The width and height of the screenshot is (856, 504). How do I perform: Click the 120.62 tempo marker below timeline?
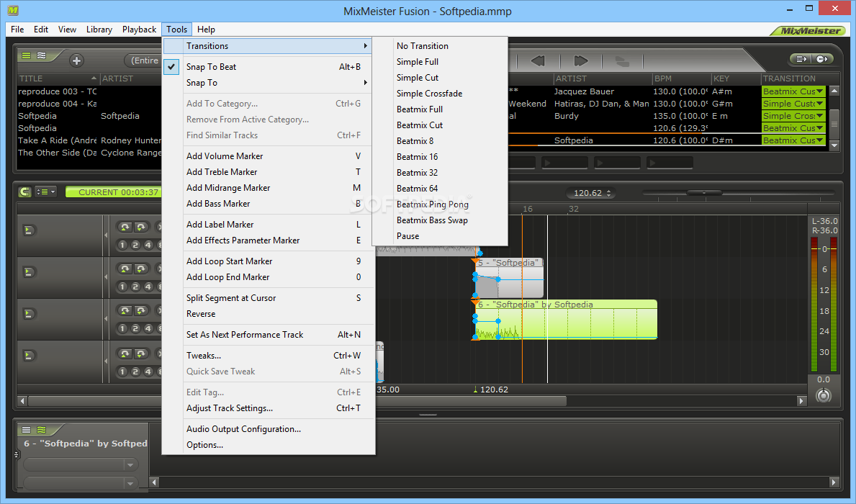click(491, 390)
